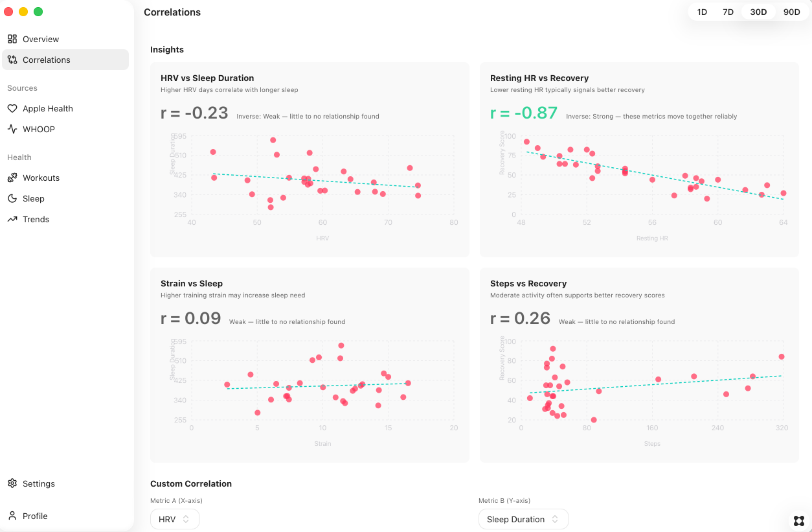Click the floating command icon bottom-right
This screenshot has height=532, width=812.
tap(798, 521)
